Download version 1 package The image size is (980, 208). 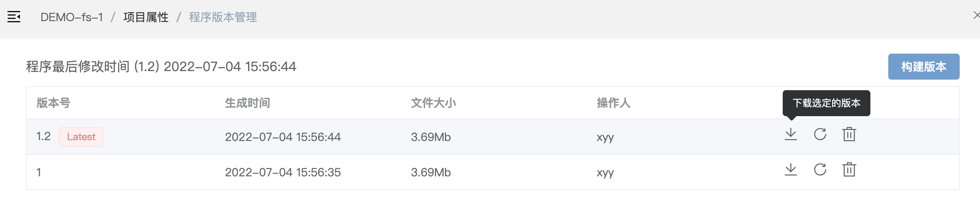click(x=790, y=170)
